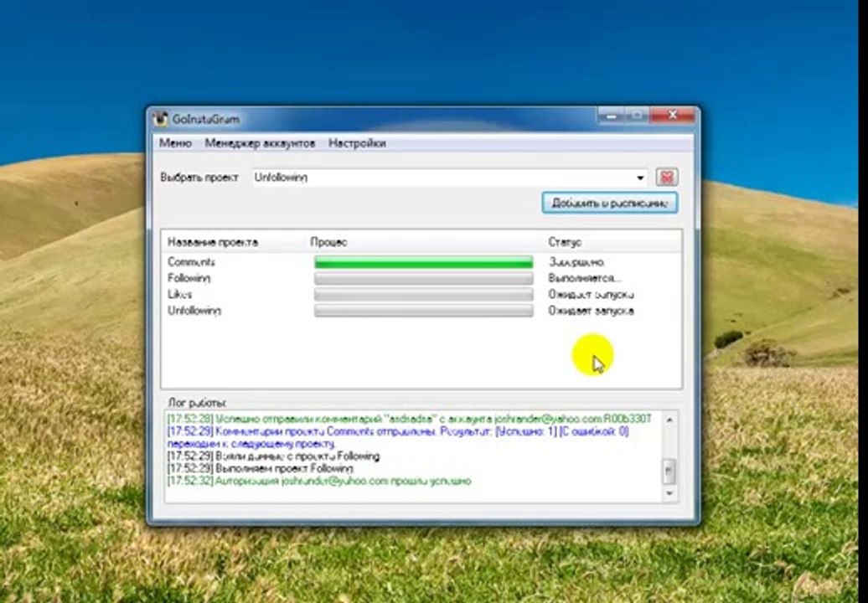This screenshot has width=868, height=603.
Task: Open the Менеджер аккаунтов menu
Action: click(260, 143)
